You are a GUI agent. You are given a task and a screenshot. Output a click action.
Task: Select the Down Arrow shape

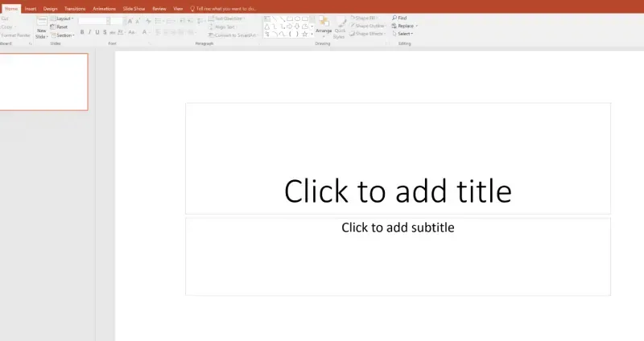click(x=297, y=27)
